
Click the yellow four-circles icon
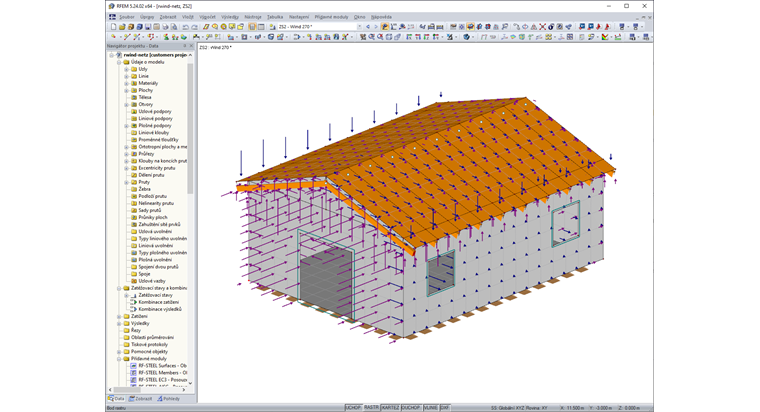pyautogui.click(x=548, y=37)
